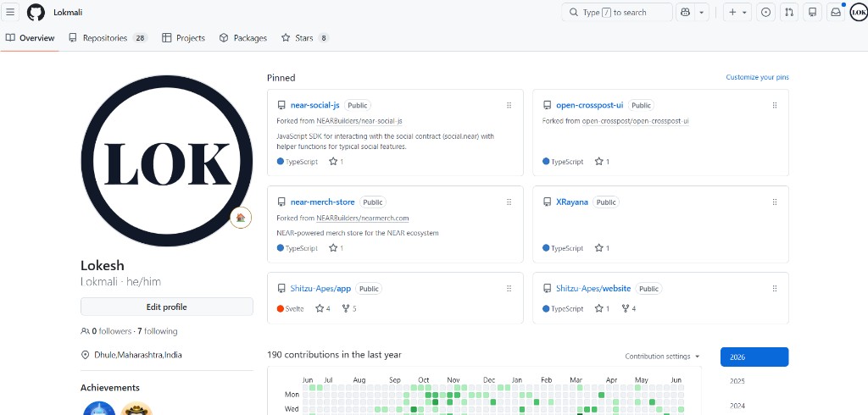This screenshot has height=415, width=868.
Task: Click NEARBuilders/nearmerch.com fork source link
Action: coord(363,218)
